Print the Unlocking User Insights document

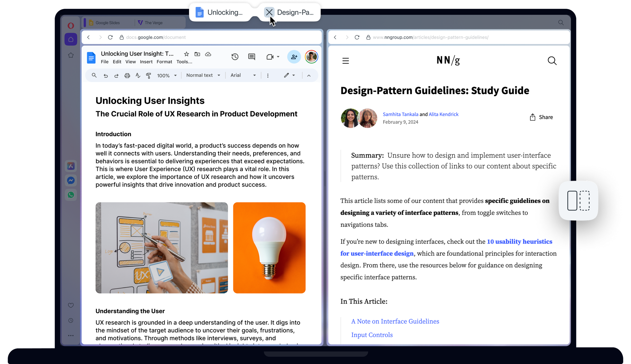click(127, 75)
